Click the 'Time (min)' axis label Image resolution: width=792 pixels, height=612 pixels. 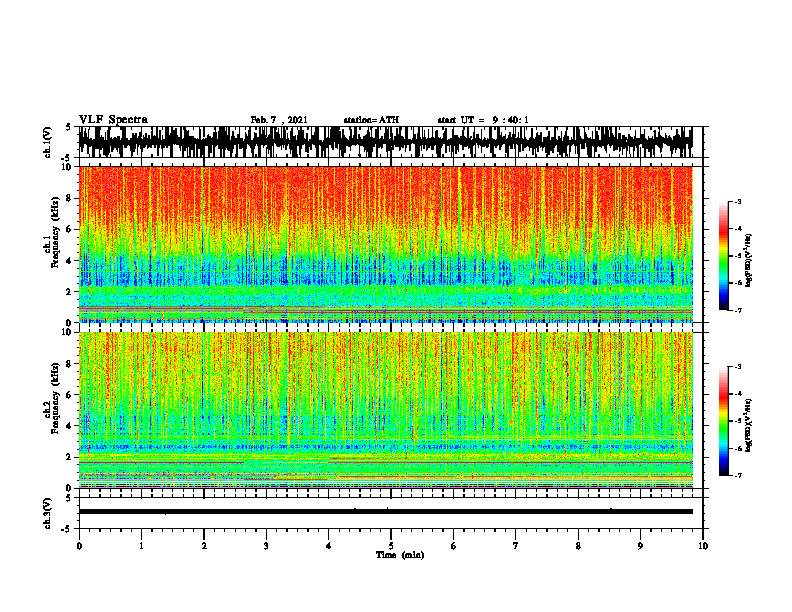coord(400,555)
